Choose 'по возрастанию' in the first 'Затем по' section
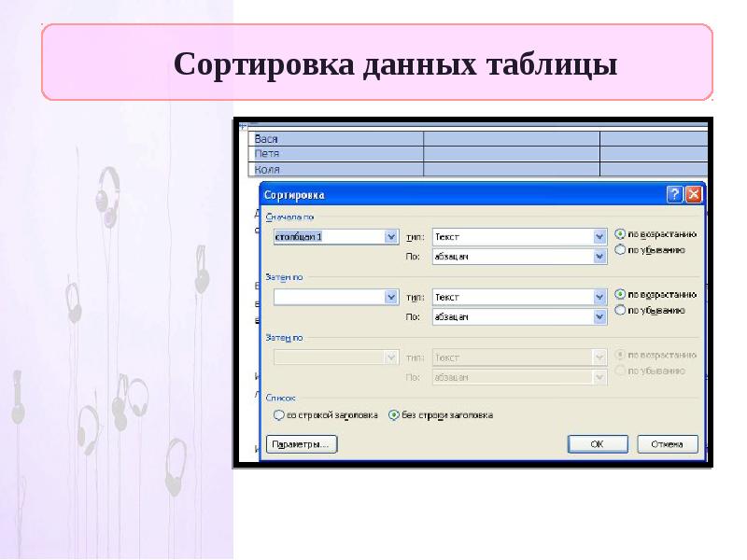 [620, 295]
